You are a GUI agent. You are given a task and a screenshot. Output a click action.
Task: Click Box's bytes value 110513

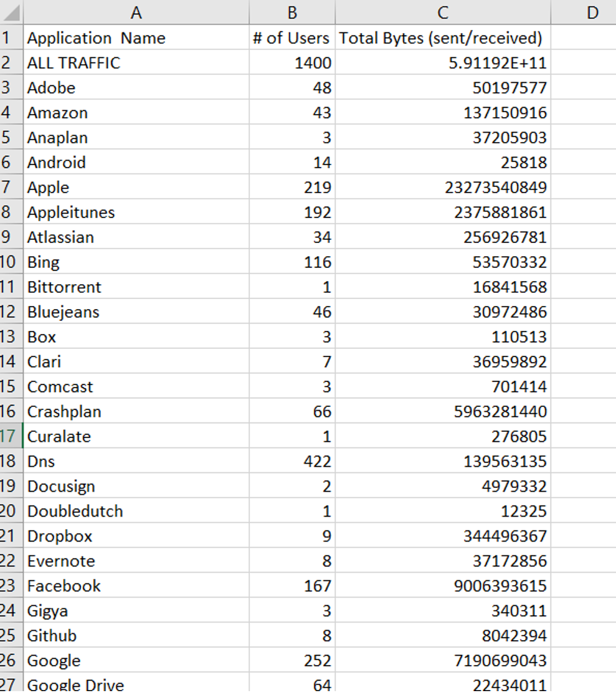coord(443,337)
